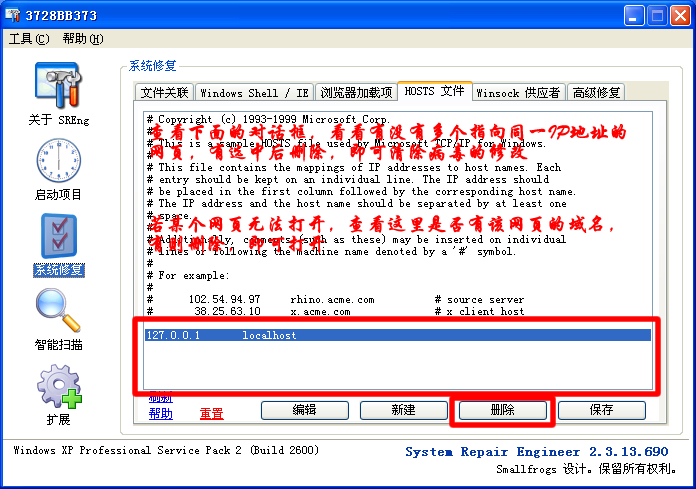Click the '# For example:' line
Screen dimensions: 696x489
188,276
